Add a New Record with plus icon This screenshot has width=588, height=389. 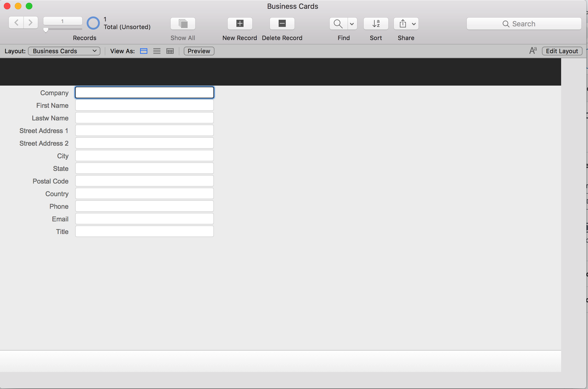point(240,24)
